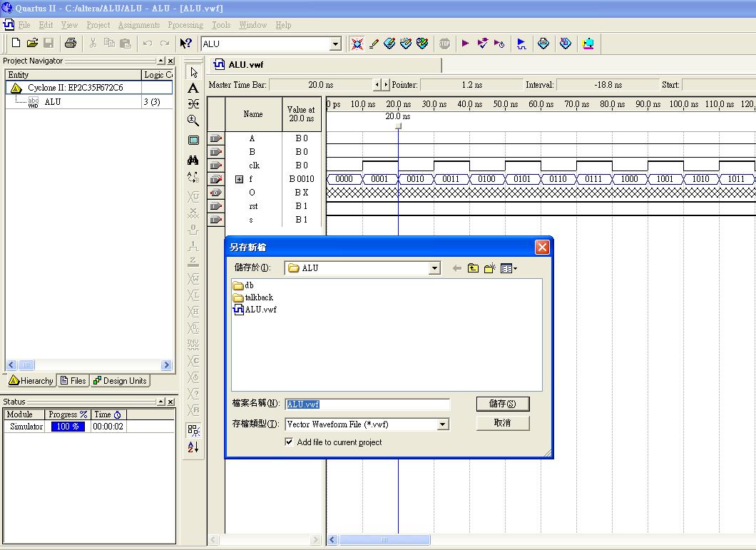This screenshot has width=756, height=550.
Task: Click the 儲存 save button
Action: coord(503,404)
